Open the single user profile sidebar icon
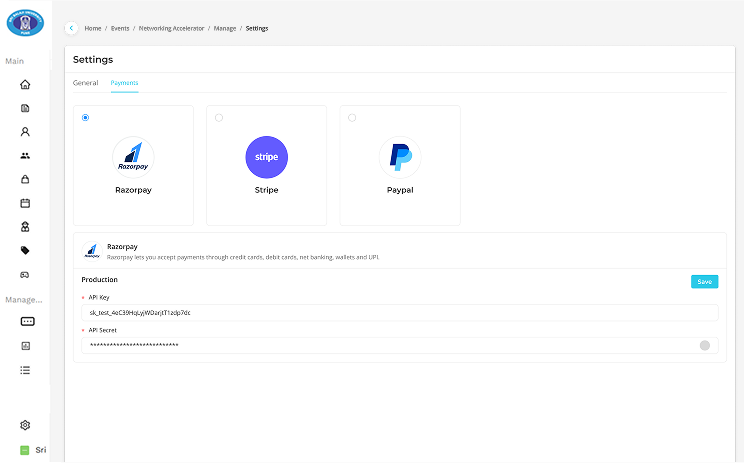The width and height of the screenshot is (744, 464). click(26, 132)
